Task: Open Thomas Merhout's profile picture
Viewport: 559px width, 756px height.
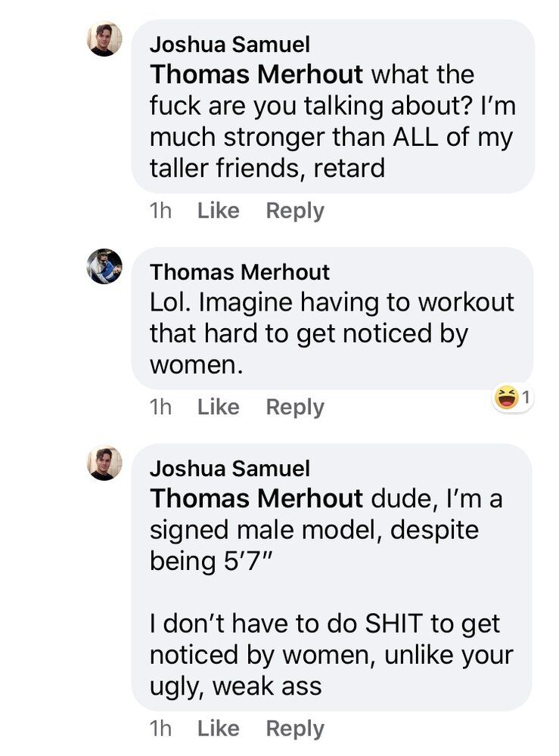Action: pos(104,266)
